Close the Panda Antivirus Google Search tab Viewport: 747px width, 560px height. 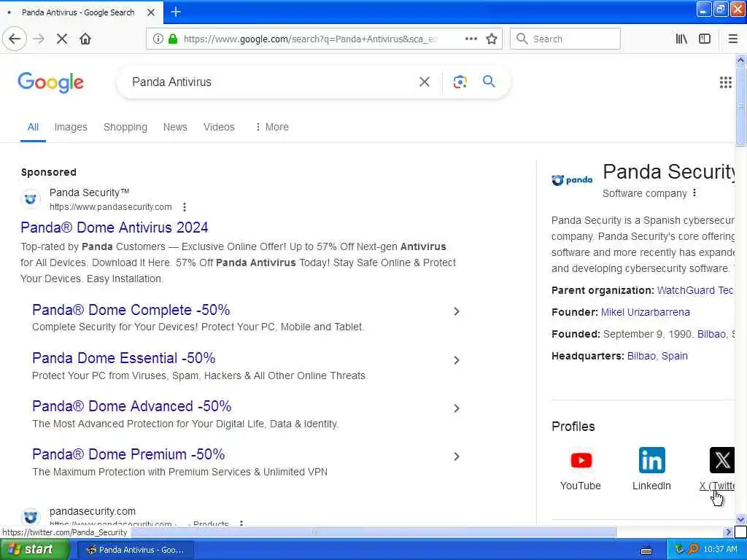tap(151, 12)
